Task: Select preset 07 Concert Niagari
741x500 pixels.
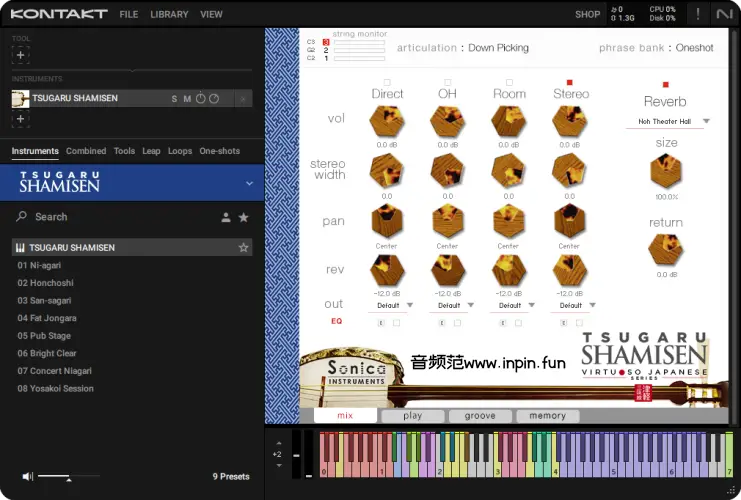Action: 54,371
